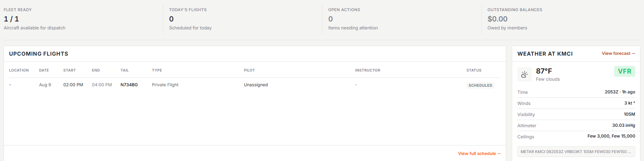644x161 pixels.
Task: Click the raw METAR KMCI text box
Action: tap(576, 152)
